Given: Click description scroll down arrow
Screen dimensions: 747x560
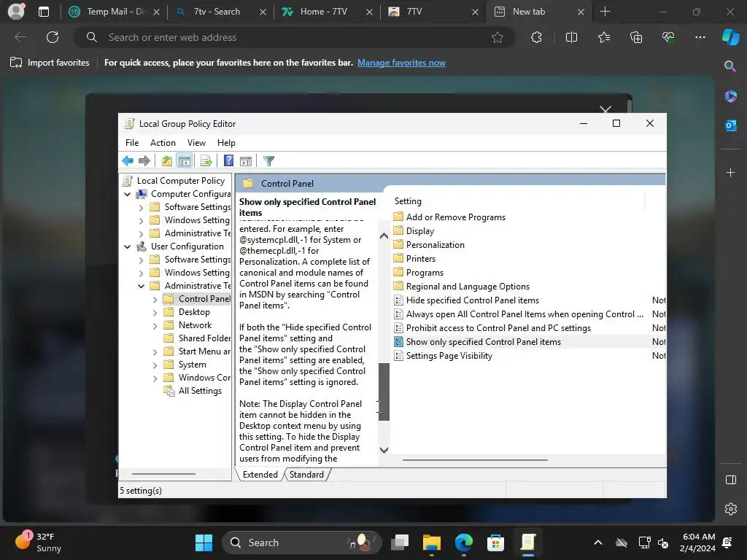Looking at the screenshot, I should pyautogui.click(x=384, y=450).
